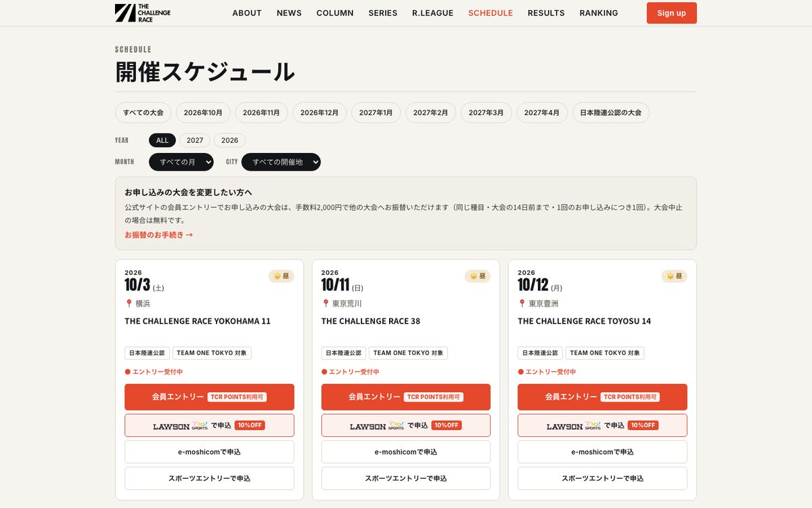Click the 10/3 (土) date

144,285
